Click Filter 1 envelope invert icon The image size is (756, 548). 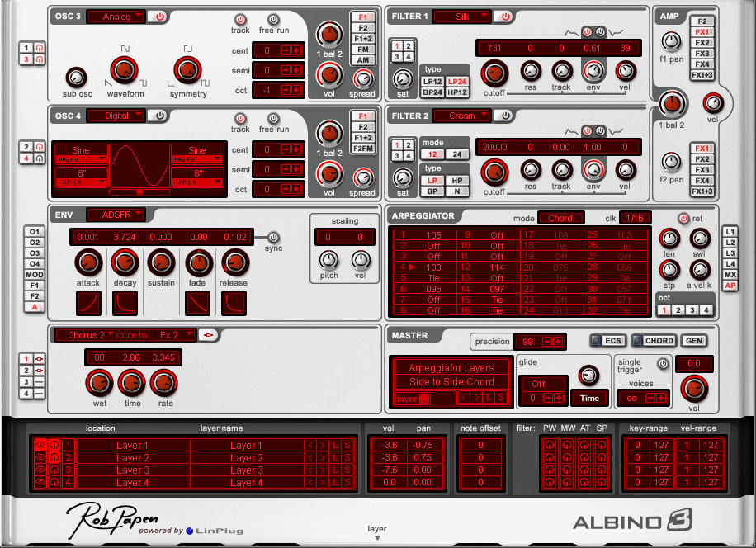[600, 32]
